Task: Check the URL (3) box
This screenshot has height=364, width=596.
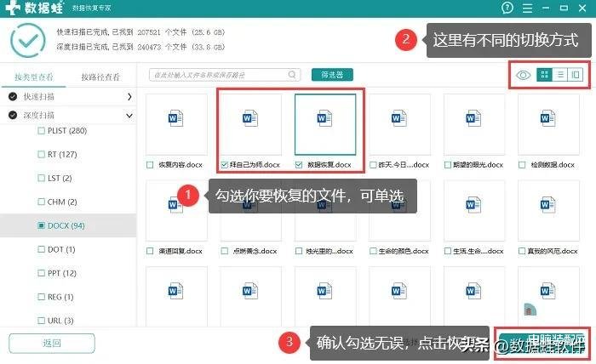Action: click(42, 321)
